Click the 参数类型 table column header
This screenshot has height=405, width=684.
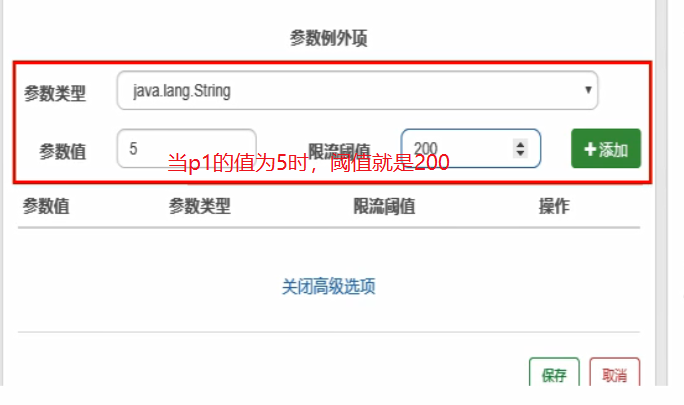coord(200,206)
